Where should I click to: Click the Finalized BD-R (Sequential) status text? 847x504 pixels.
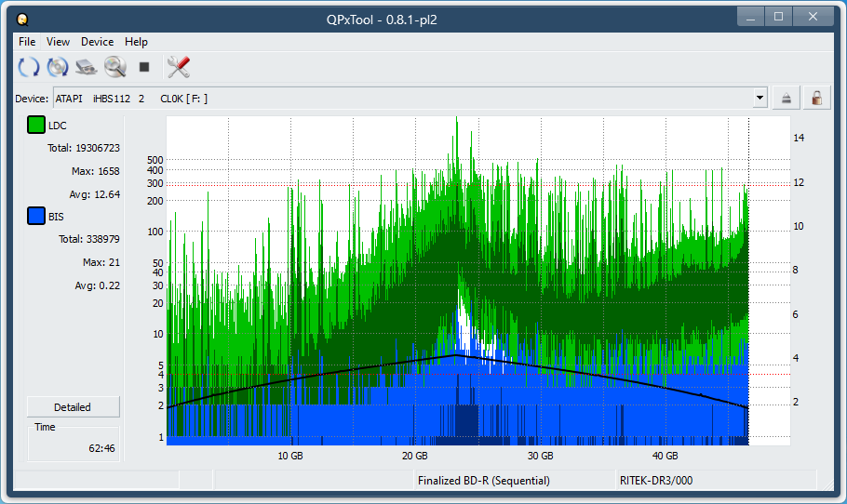[483, 480]
